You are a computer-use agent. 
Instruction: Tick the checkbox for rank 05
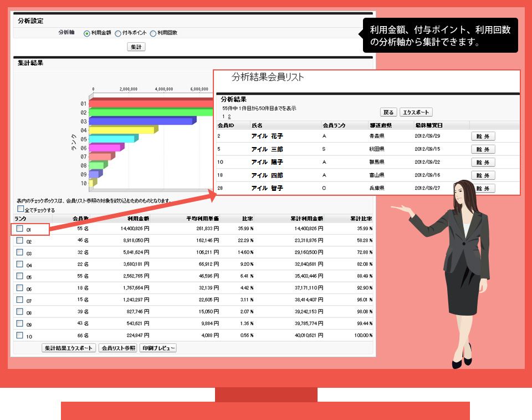(x=19, y=276)
